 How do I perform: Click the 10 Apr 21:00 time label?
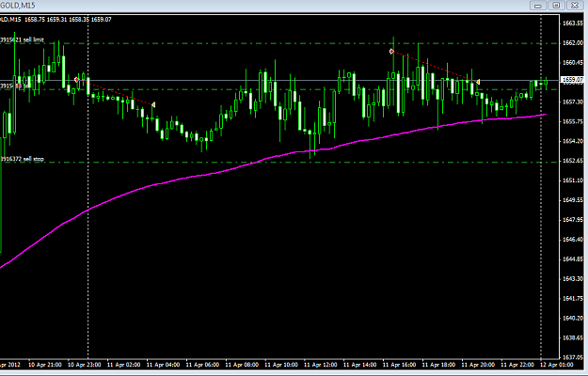(x=45, y=365)
